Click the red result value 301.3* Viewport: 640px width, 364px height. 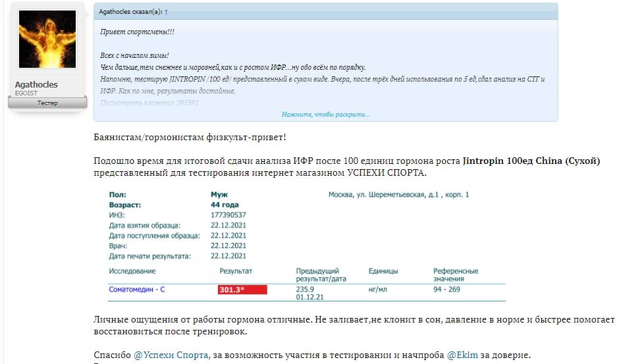[242, 290]
